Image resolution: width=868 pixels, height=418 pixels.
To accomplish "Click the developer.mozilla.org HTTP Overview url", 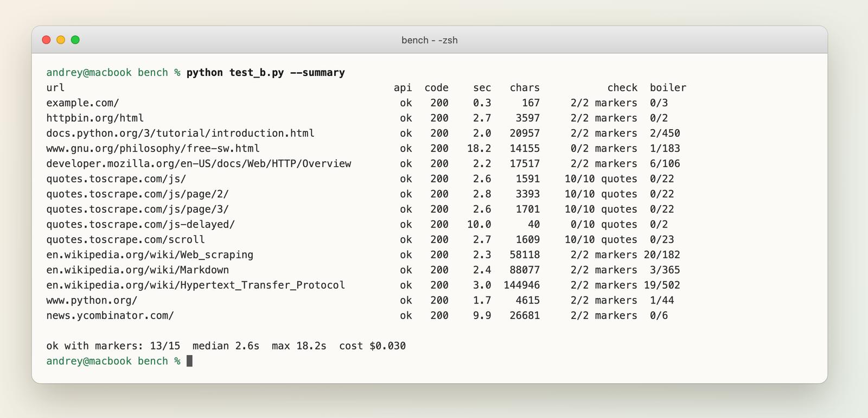I will point(199,164).
